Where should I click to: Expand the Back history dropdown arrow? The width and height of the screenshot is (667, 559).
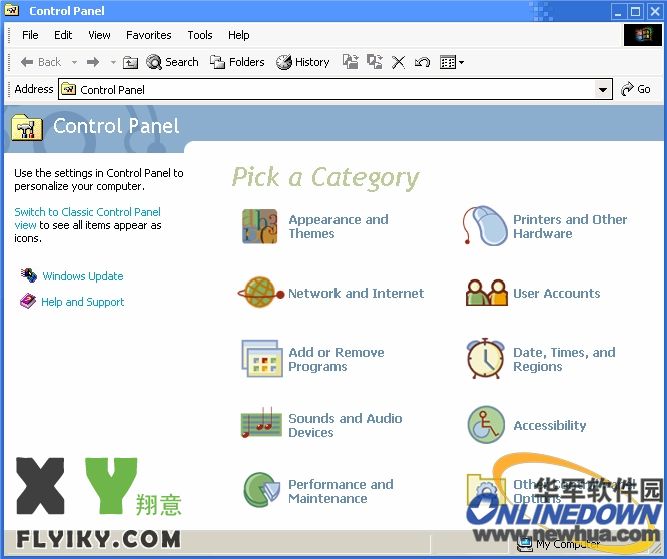click(x=74, y=63)
